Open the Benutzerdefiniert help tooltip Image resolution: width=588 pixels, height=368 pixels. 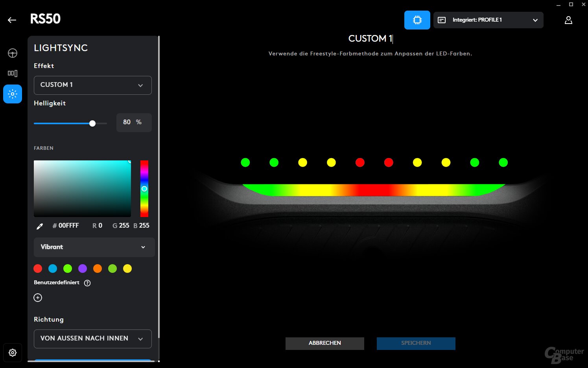tap(87, 283)
